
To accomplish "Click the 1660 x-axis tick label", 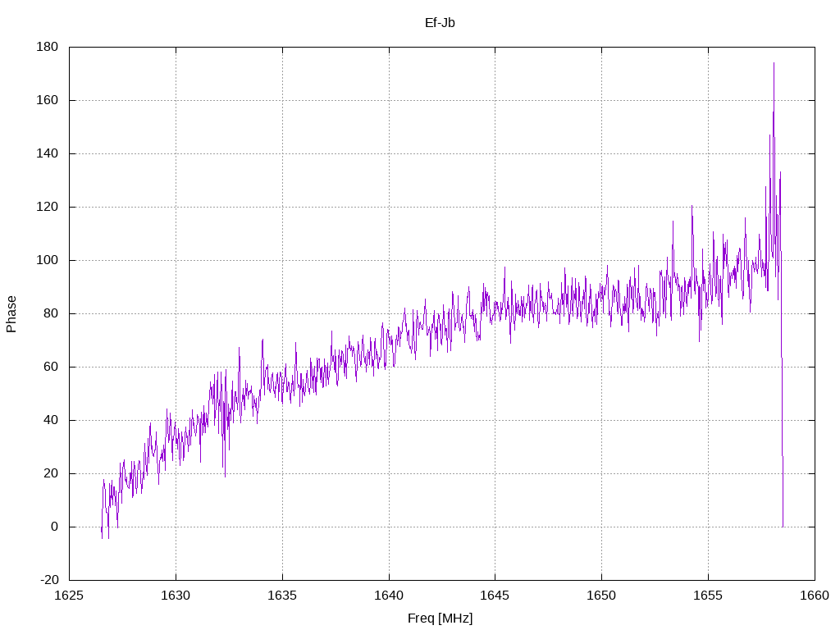I will point(815,596).
